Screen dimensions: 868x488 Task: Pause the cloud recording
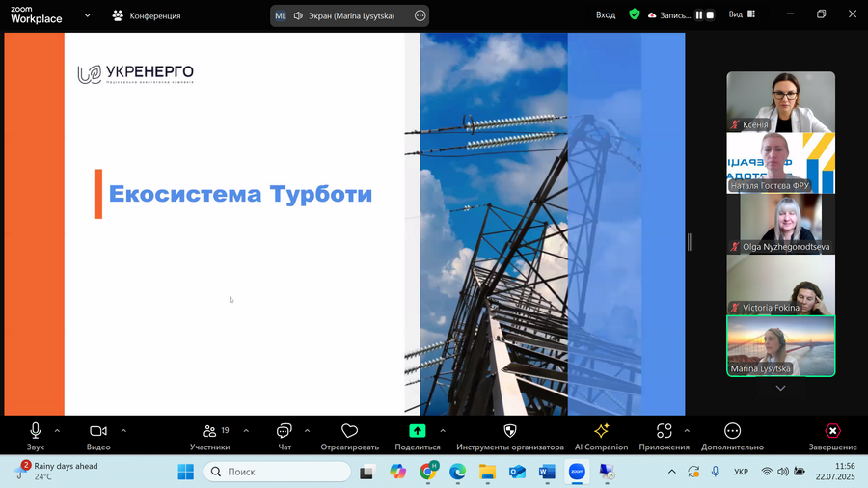click(699, 14)
